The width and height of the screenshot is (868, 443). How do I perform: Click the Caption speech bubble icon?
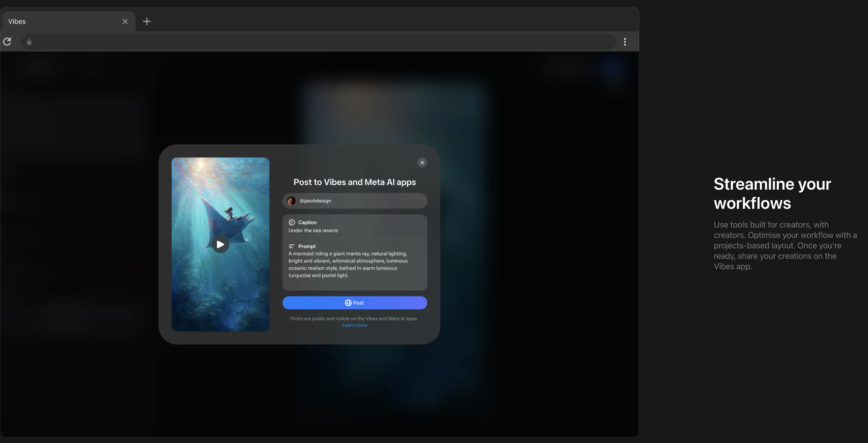pyautogui.click(x=292, y=222)
